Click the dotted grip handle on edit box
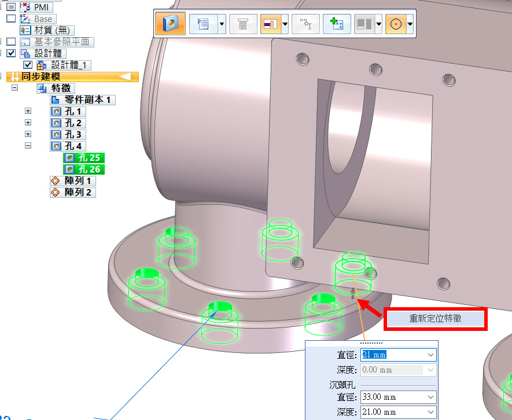Image resolution: width=512 pixels, height=420 pixels. (x=371, y=343)
